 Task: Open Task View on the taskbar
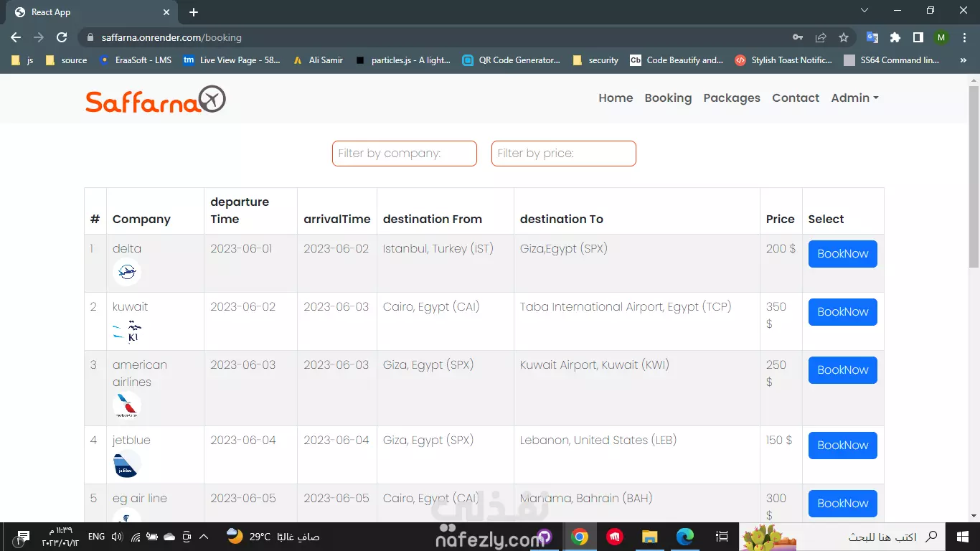tap(722, 537)
